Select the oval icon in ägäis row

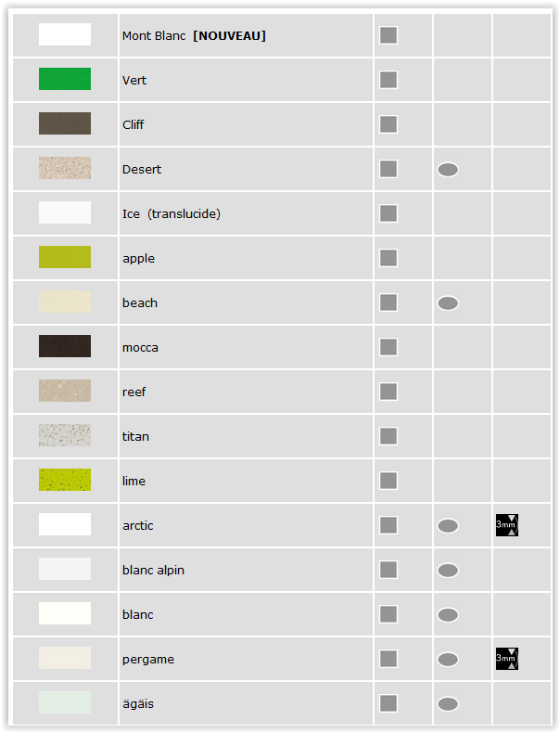[x=448, y=703]
